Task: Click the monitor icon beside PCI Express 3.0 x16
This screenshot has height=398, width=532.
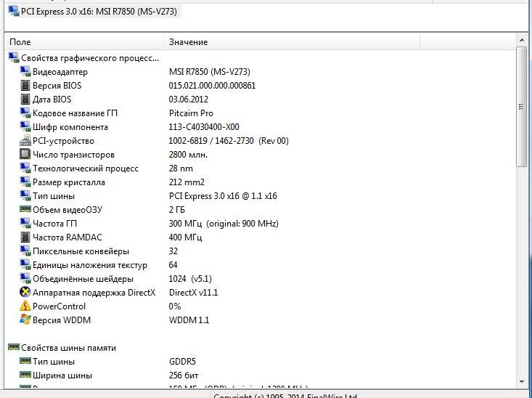Action: [14, 11]
